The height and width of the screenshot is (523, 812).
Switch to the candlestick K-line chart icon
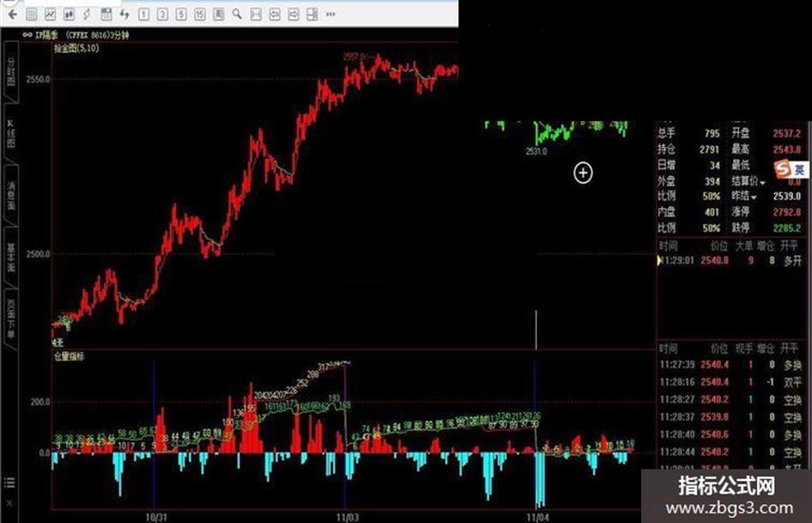[x=69, y=15]
